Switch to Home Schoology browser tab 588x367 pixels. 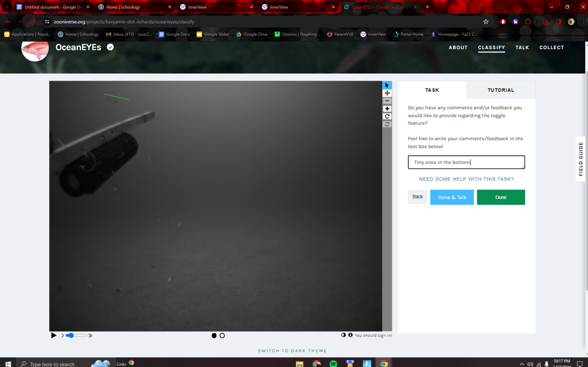pyautogui.click(x=135, y=7)
